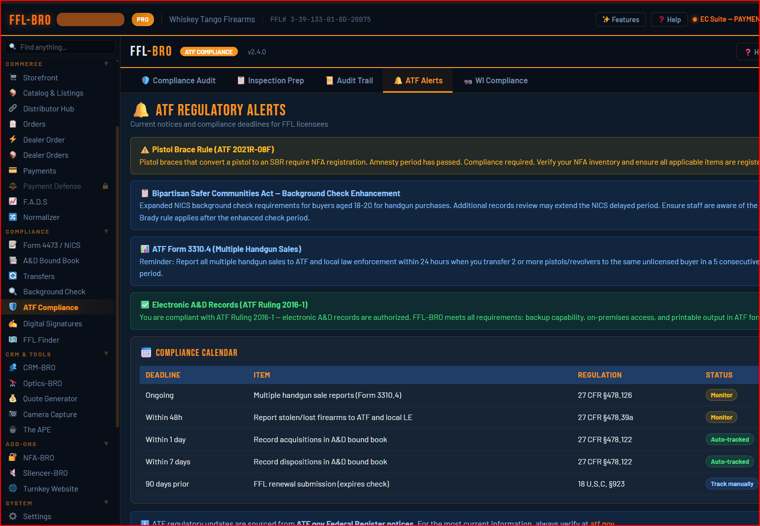The image size is (760, 526).
Task: Collapse the CRM & Tools sidebar section
Action: coord(106,354)
